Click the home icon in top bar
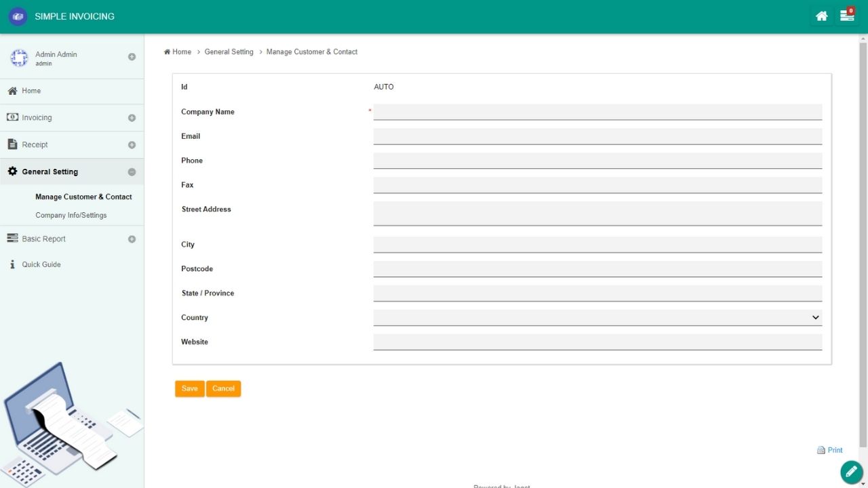The image size is (868, 488). (x=821, y=16)
